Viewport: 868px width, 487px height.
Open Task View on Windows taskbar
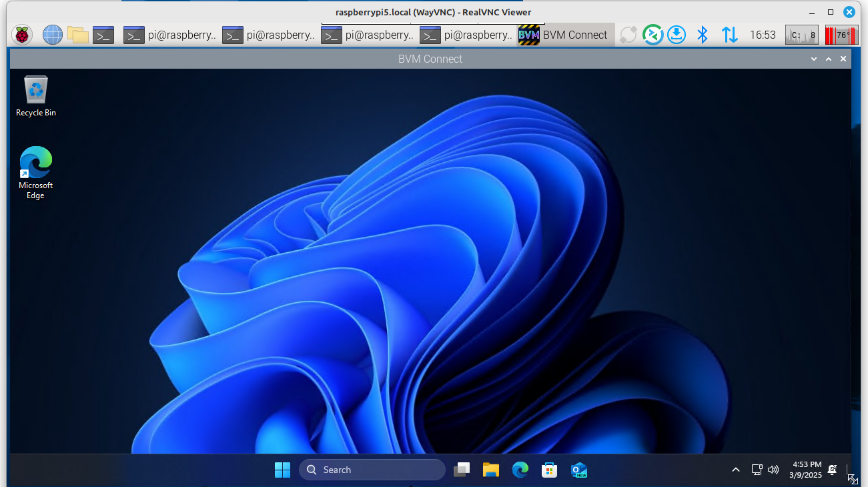point(462,470)
